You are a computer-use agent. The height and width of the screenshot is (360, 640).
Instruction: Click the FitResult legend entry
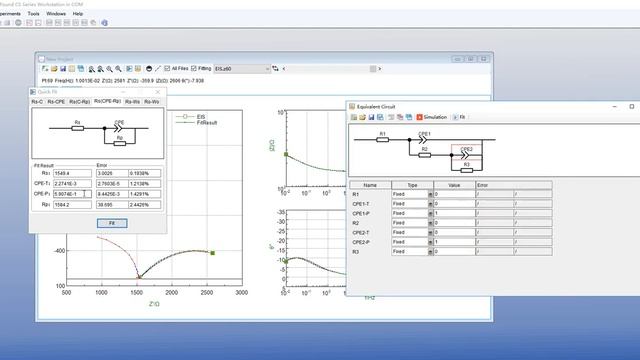pyautogui.click(x=197, y=122)
